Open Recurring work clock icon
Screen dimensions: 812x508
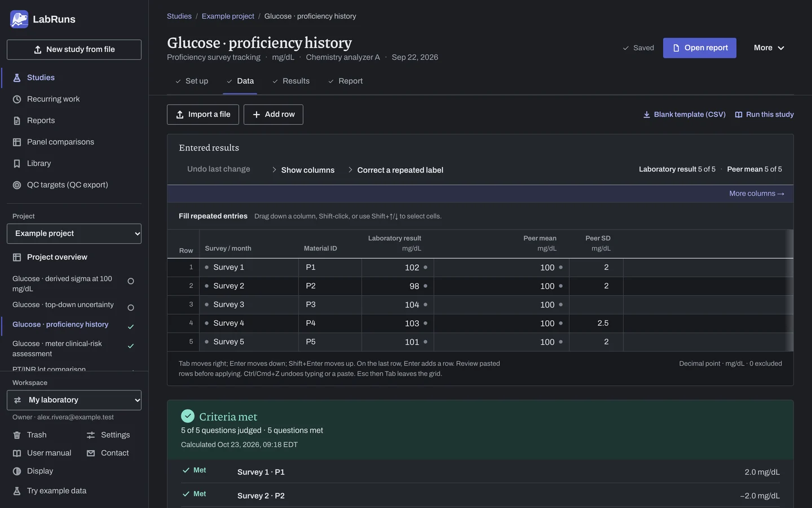[17, 99]
